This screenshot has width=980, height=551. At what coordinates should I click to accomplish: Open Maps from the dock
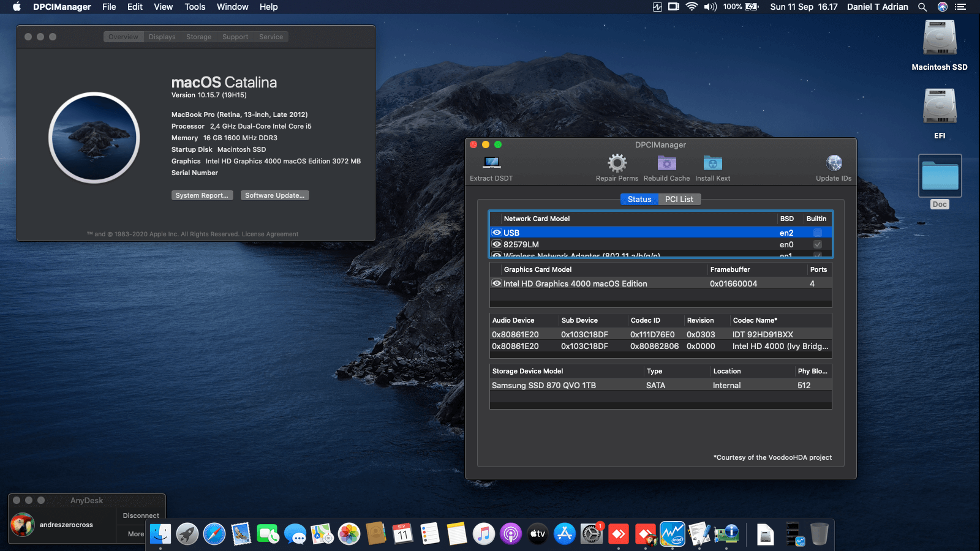click(x=322, y=534)
